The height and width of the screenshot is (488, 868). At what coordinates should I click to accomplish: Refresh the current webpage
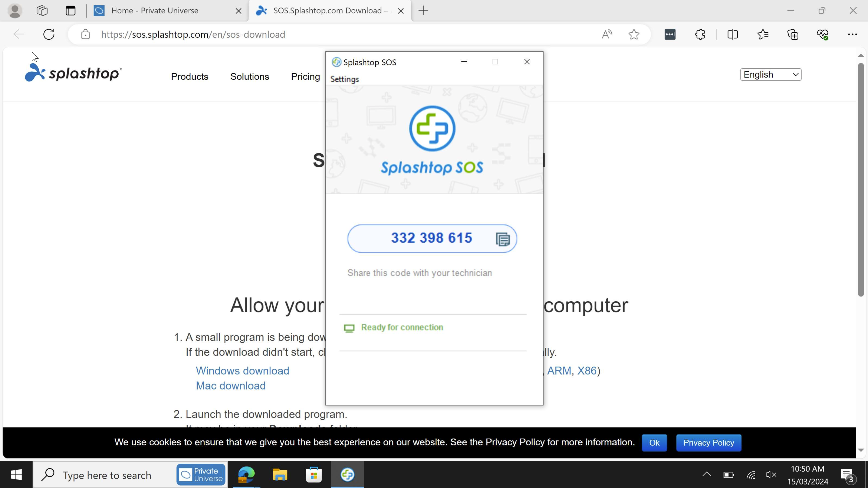[48, 34]
